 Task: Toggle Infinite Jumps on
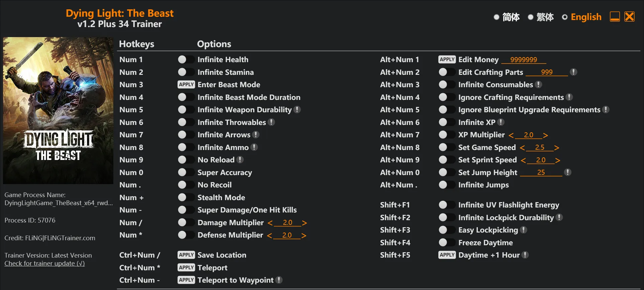[447, 185]
